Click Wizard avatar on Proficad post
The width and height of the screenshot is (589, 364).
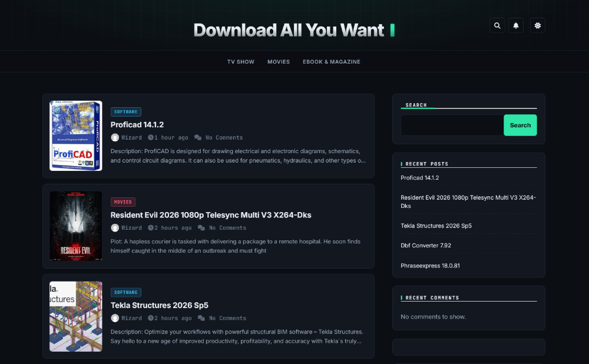[x=115, y=137]
